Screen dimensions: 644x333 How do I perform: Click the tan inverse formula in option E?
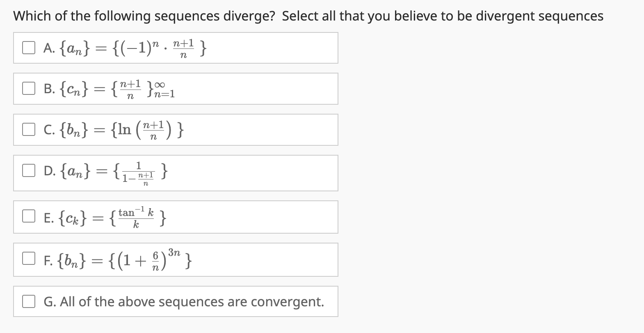pos(135,217)
